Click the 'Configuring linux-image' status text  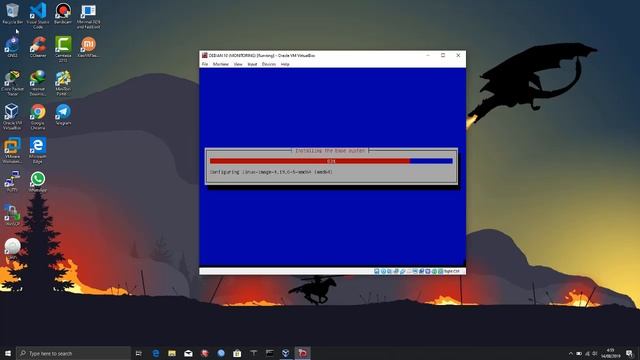tap(271, 172)
